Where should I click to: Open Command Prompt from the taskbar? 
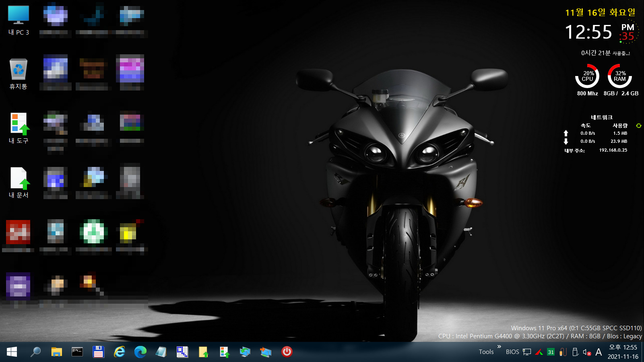pos(77,352)
